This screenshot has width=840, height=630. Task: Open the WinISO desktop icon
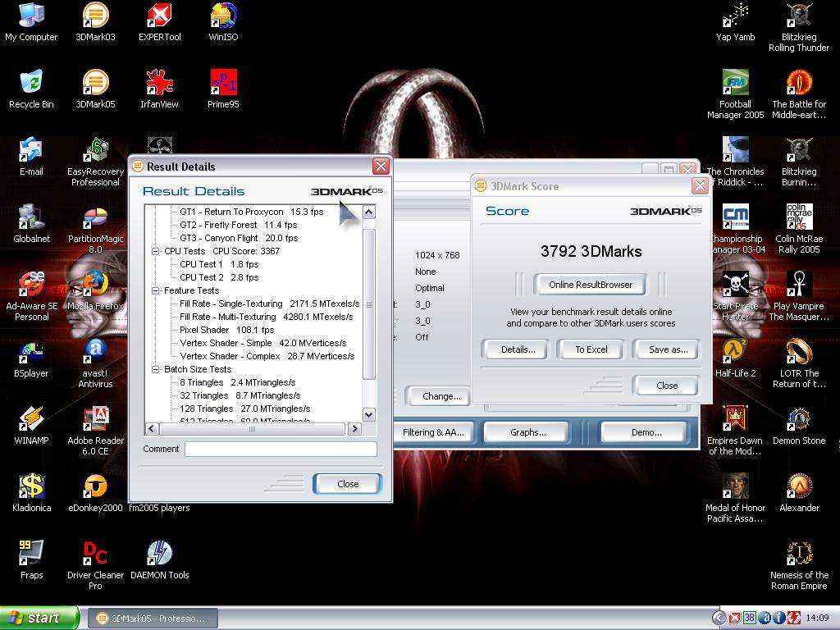click(x=223, y=17)
